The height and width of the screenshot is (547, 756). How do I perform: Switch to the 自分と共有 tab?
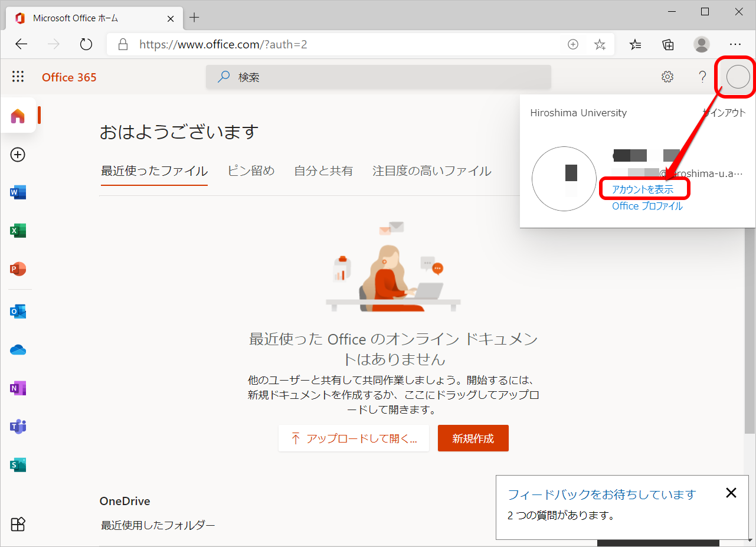click(x=323, y=171)
